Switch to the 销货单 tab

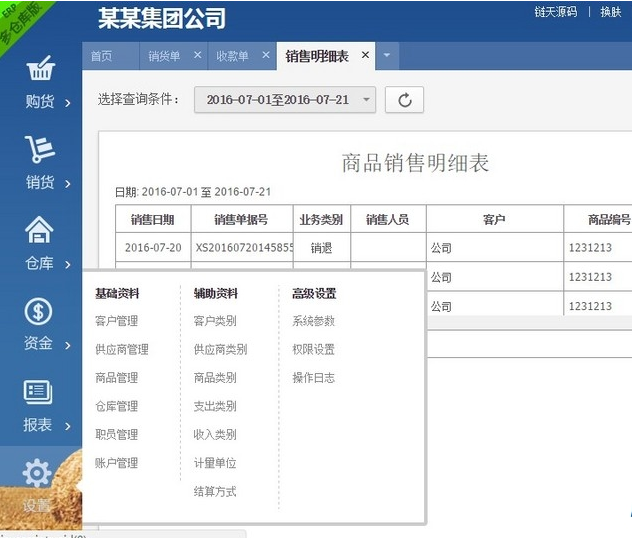tap(164, 57)
